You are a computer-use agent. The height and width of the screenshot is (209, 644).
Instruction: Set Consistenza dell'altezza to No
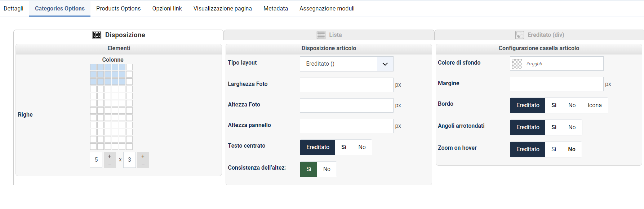tap(327, 169)
